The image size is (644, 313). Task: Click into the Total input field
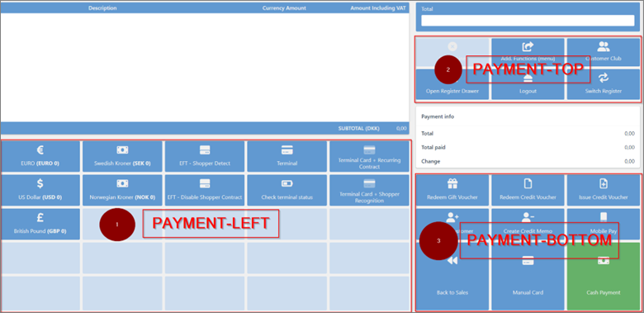coord(528,21)
